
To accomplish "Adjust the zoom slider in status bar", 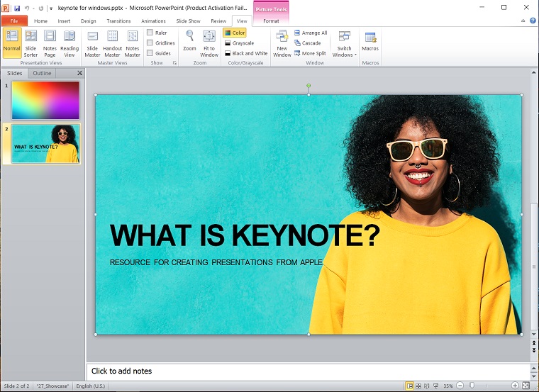I will point(472,386).
